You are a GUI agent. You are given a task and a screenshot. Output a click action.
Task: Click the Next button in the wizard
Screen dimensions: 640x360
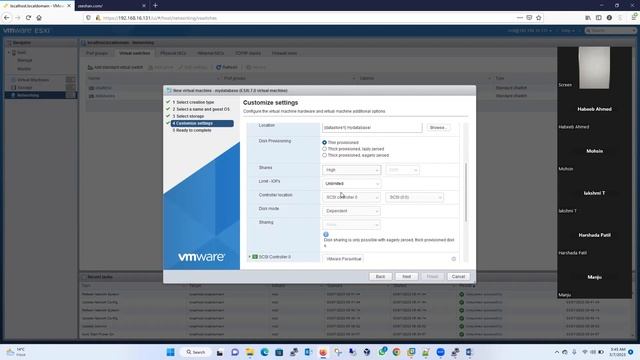coord(407,277)
